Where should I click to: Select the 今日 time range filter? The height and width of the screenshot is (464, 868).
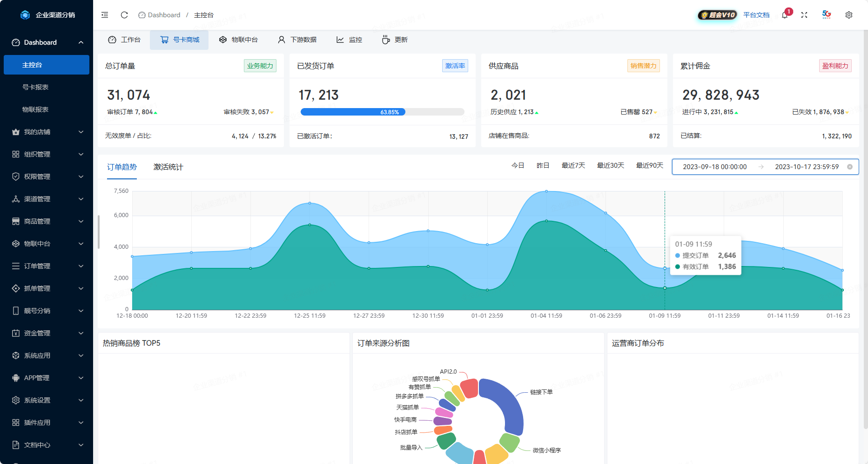coord(518,165)
